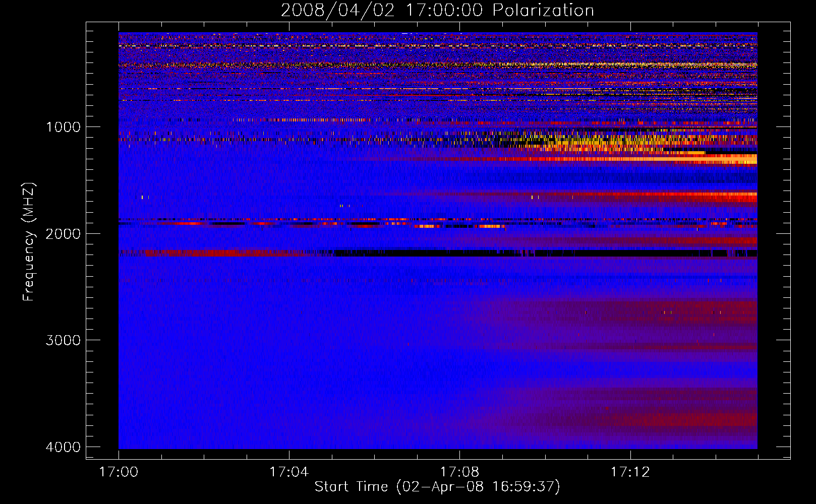This screenshot has height=504, width=816.
Task: Click the 17:00 time tick label
Action: tap(119, 472)
